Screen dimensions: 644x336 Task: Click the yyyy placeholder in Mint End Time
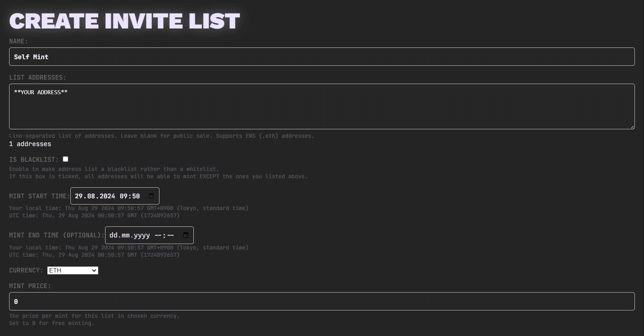142,235
